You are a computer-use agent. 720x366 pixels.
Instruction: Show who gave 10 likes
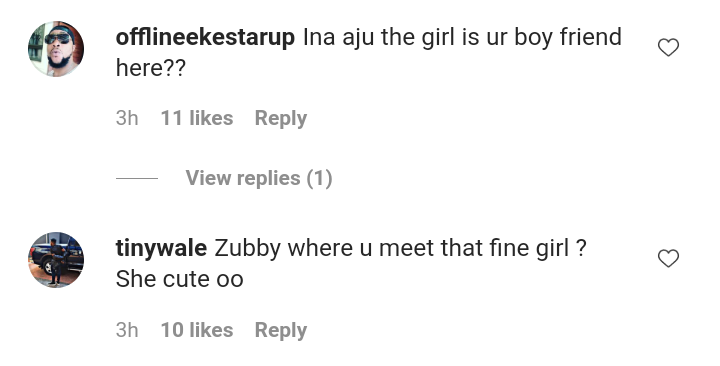[x=197, y=330]
